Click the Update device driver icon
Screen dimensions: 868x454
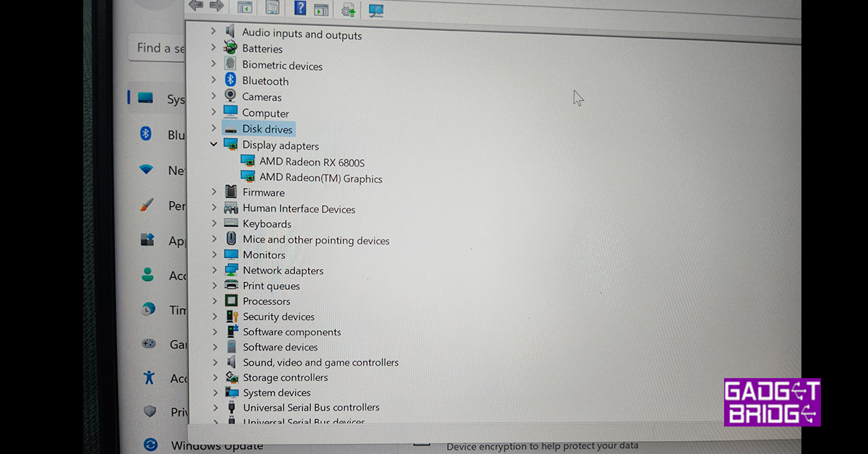click(349, 9)
